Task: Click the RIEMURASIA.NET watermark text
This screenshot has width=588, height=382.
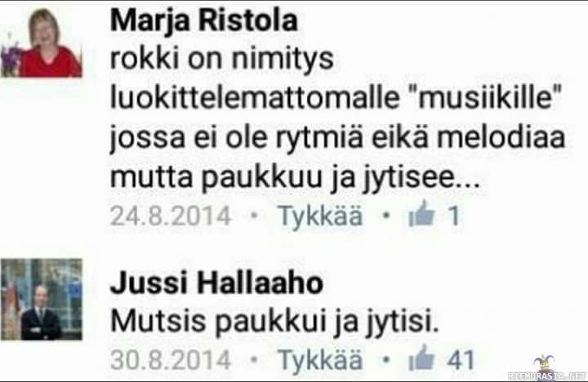Action: tap(547, 375)
